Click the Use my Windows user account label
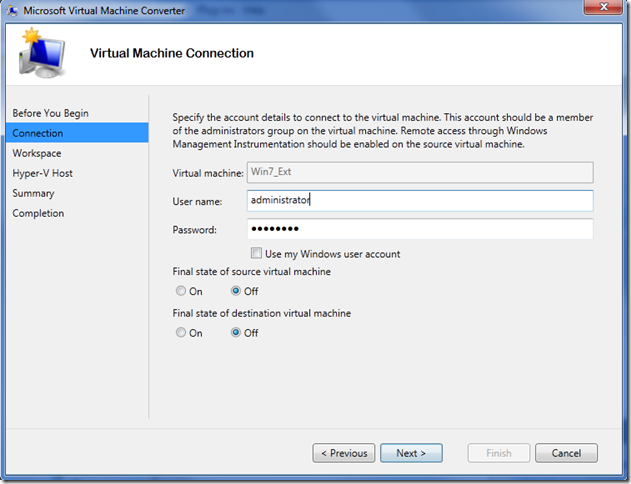Viewport: 631px width, 484px height. 332,254
